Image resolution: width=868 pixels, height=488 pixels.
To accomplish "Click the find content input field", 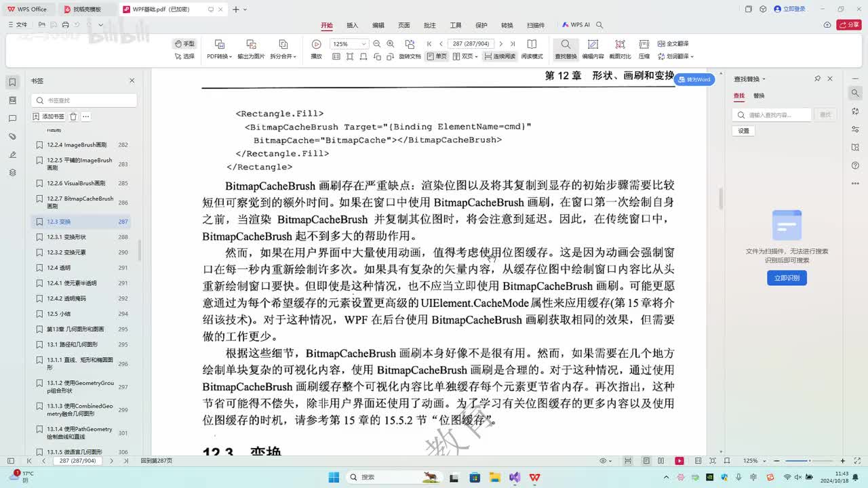I will tap(772, 115).
